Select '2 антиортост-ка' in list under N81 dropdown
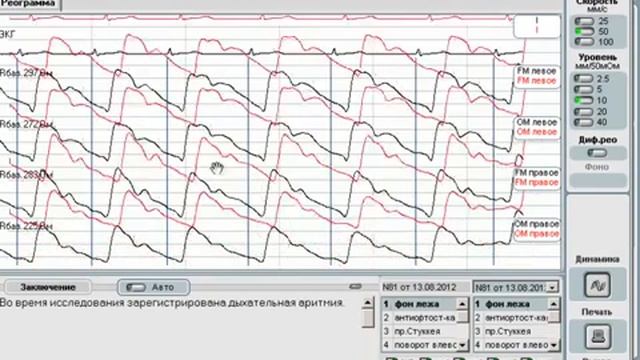 (511, 318)
